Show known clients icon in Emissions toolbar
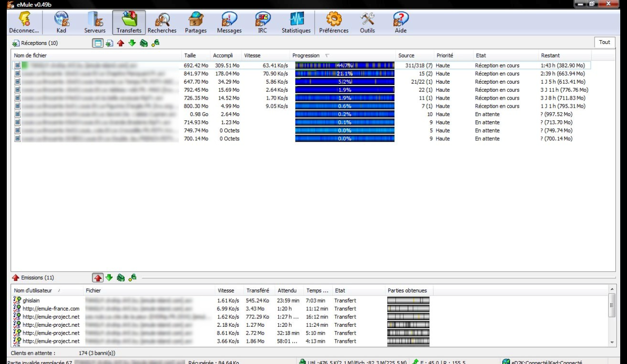Image resolution: width=627 pixels, height=364 pixels. click(x=132, y=277)
